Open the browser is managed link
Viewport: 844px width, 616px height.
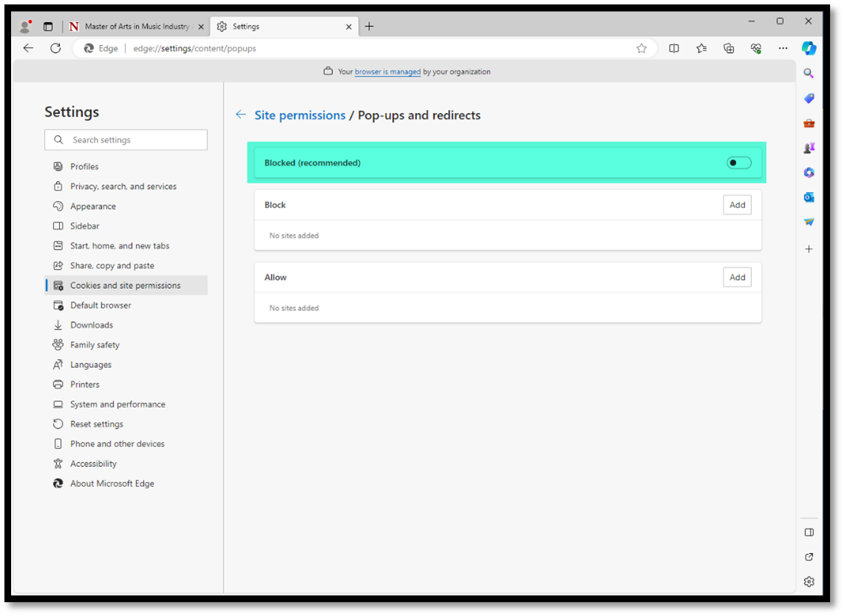point(388,72)
